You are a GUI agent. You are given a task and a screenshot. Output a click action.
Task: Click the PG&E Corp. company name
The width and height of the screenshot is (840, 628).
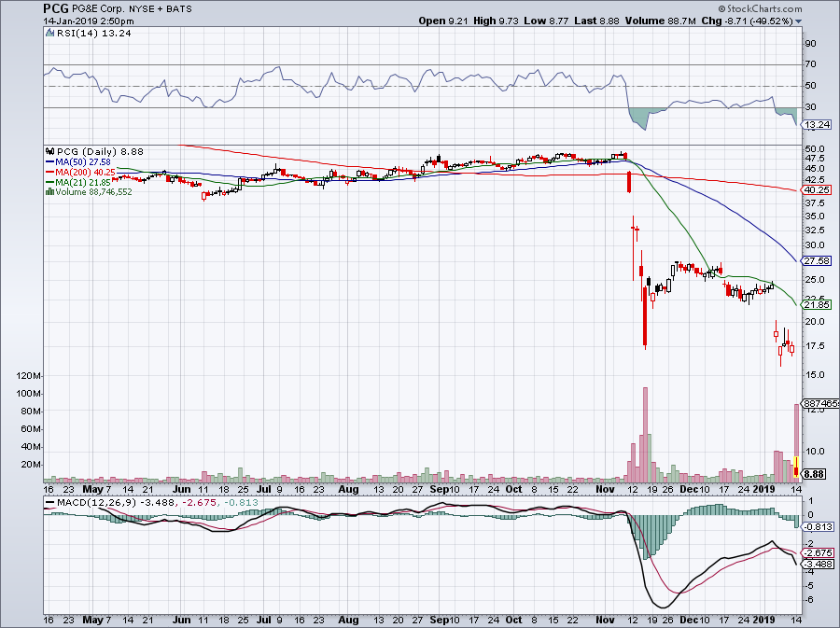point(98,9)
